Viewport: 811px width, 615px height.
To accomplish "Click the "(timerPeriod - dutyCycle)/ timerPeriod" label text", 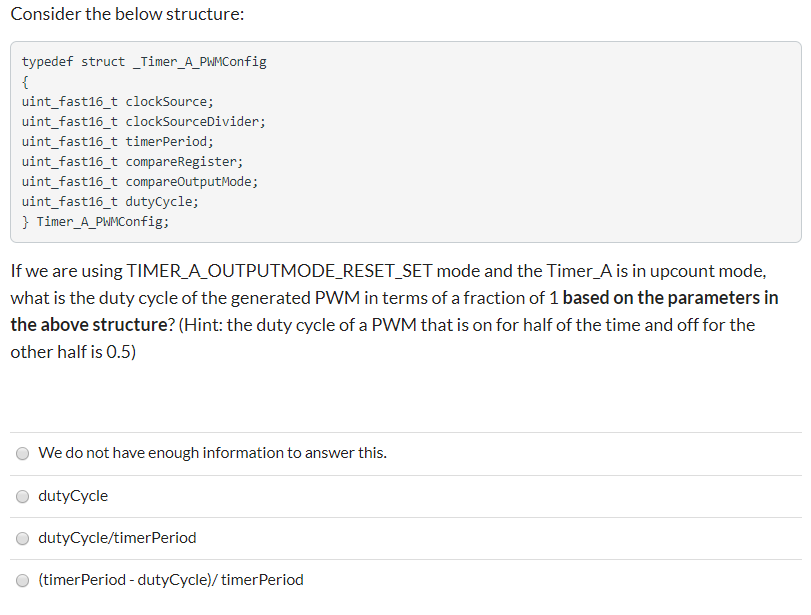I will pyautogui.click(x=171, y=579).
